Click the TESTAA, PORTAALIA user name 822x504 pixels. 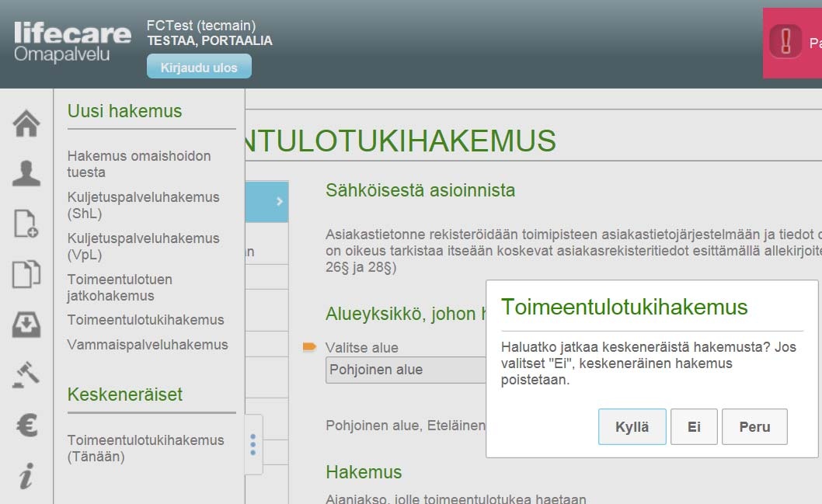[210, 41]
